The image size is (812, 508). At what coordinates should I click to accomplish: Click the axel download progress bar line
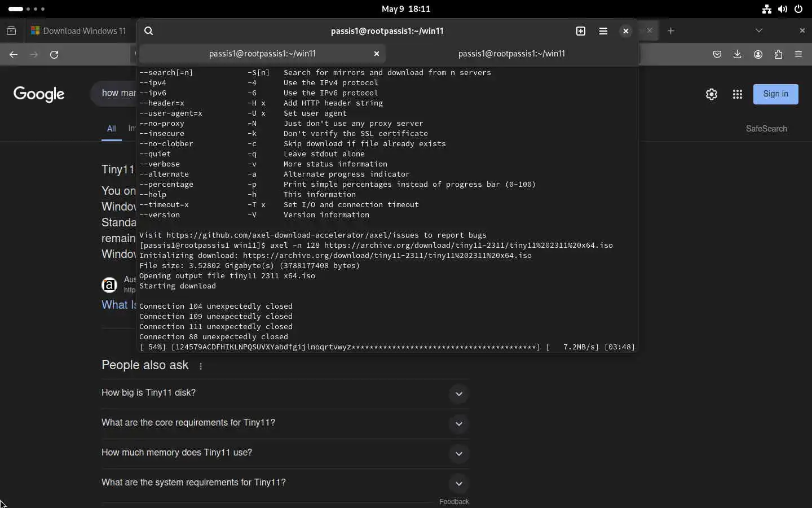coord(387,347)
